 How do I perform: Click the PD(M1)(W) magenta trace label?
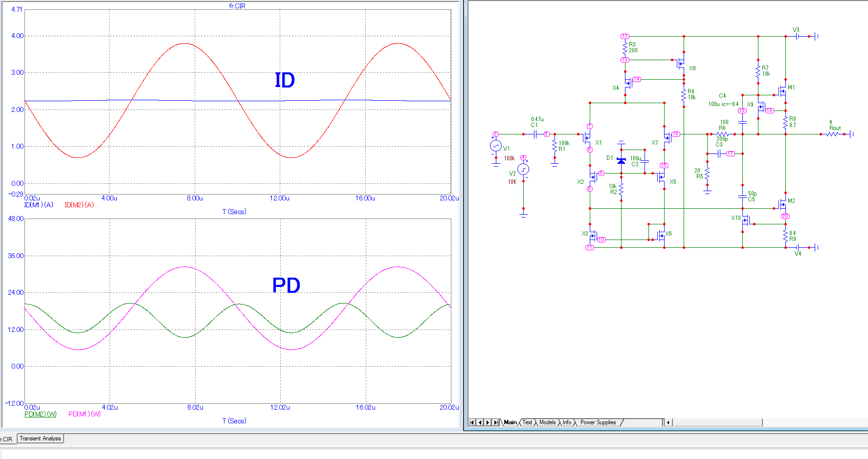[84, 414]
